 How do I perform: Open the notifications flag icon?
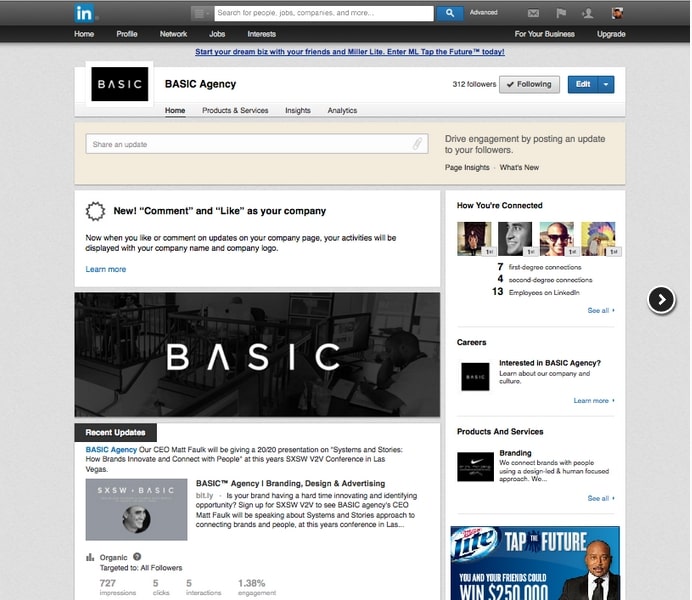(x=561, y=13)
